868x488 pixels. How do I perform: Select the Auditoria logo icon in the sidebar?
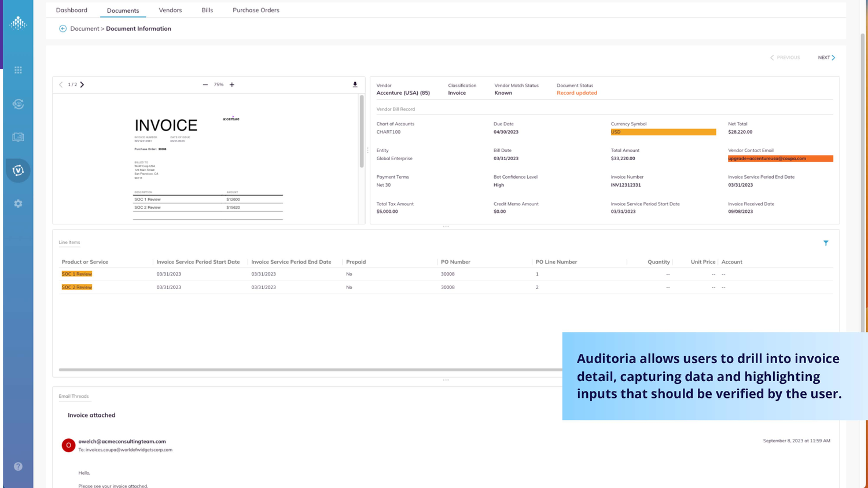[x=17, y=23]
